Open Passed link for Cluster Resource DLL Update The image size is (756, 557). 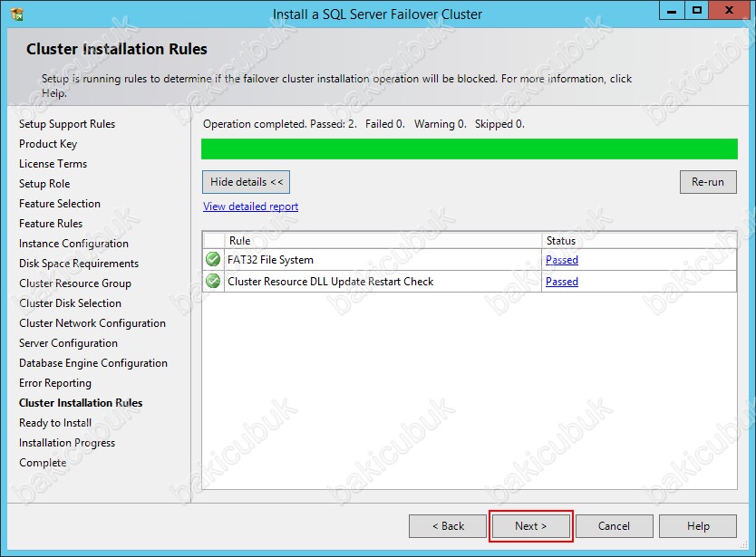point(562,282)
